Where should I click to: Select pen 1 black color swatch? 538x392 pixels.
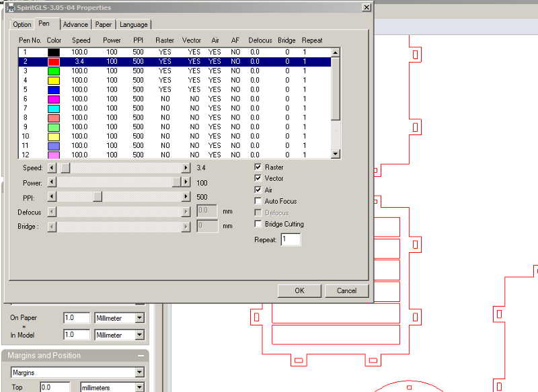tap(54, 52)
